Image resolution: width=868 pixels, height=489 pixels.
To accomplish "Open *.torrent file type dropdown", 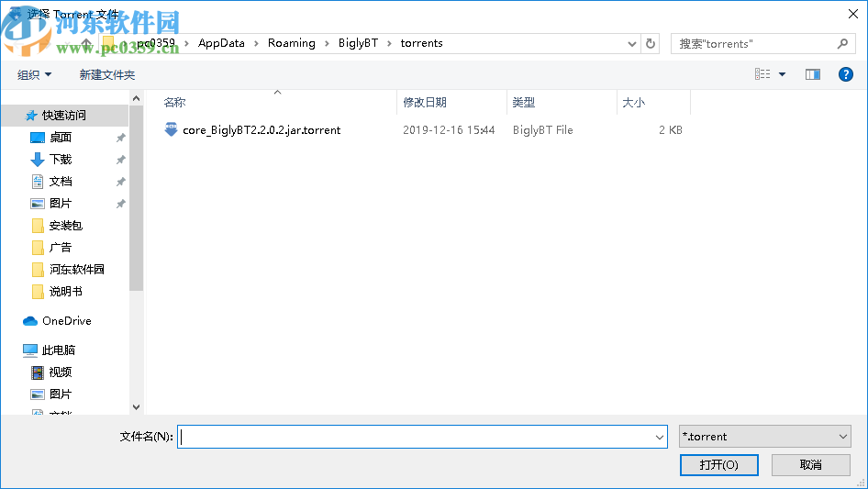I will tap(764, 437).
